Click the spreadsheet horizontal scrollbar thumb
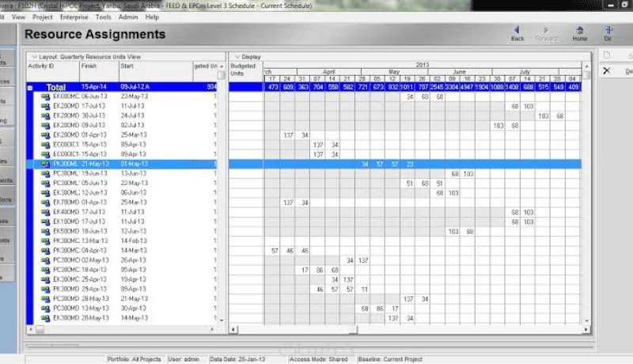The width and height of the screenshot is (633, 364). [x=353, y=330]
